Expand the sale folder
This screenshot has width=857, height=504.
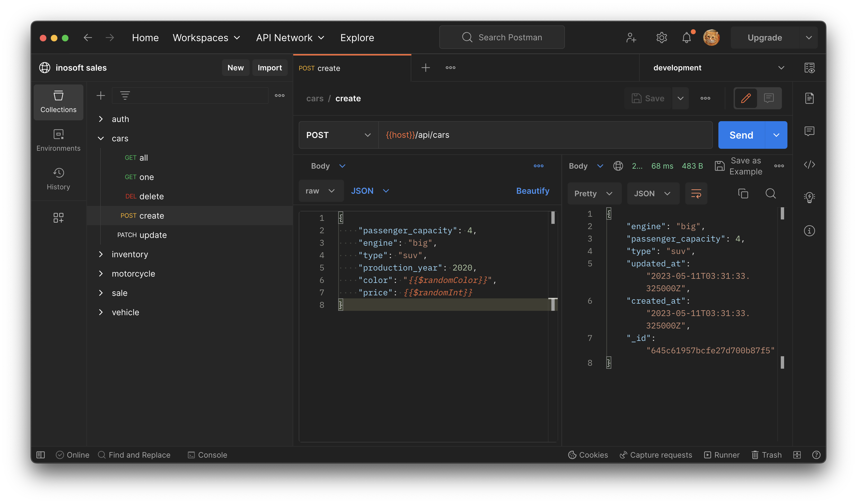click(101, 293)
